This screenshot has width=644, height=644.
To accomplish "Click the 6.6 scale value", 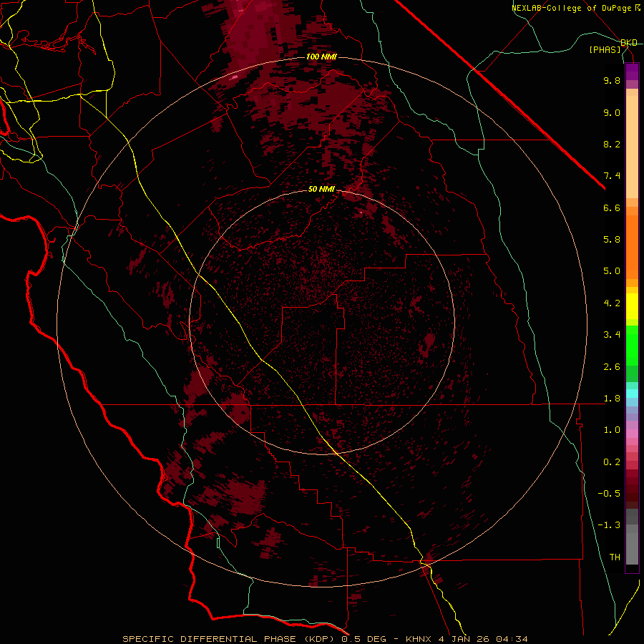I will [x=612, y=208].
